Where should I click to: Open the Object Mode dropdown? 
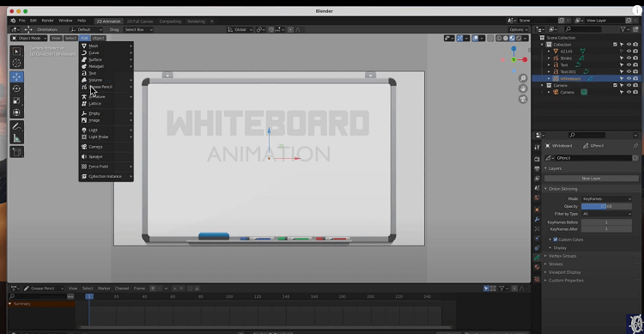(x=29, y=38)
